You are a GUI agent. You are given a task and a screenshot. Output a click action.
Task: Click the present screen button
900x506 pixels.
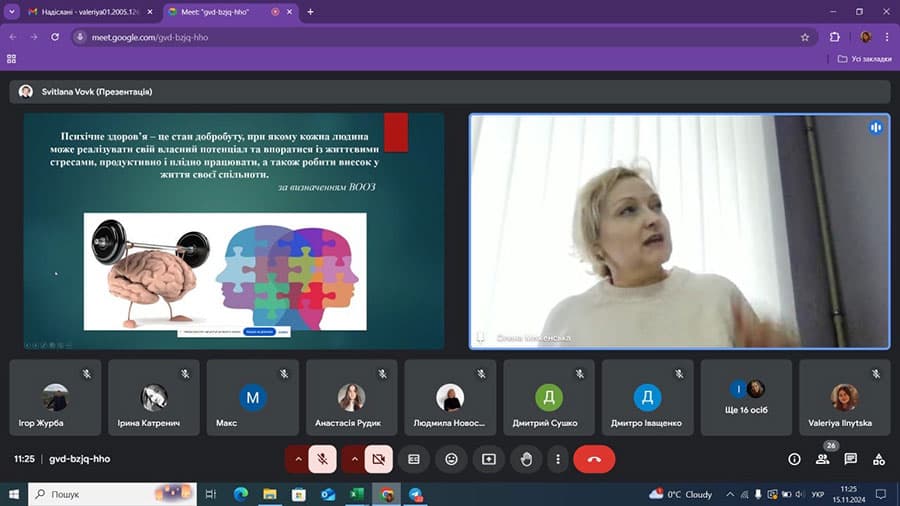pyautogui.click(x=489, y=459)
